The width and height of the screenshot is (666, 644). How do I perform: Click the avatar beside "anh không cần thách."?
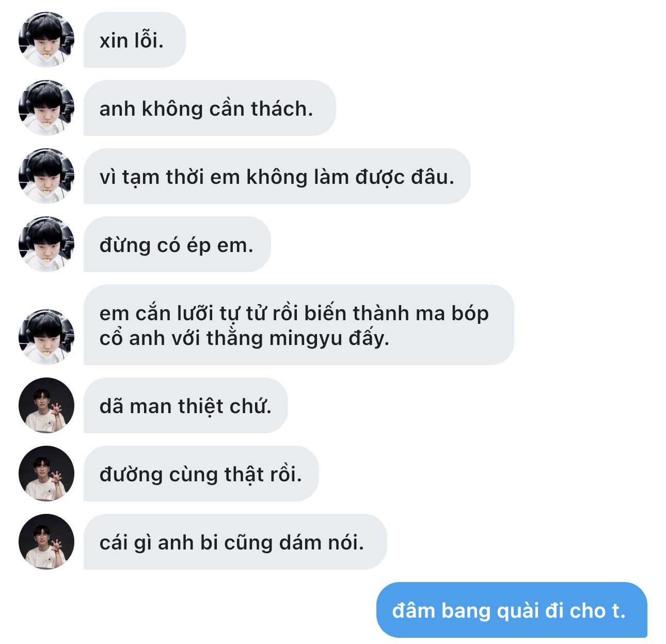click(46, 108)
